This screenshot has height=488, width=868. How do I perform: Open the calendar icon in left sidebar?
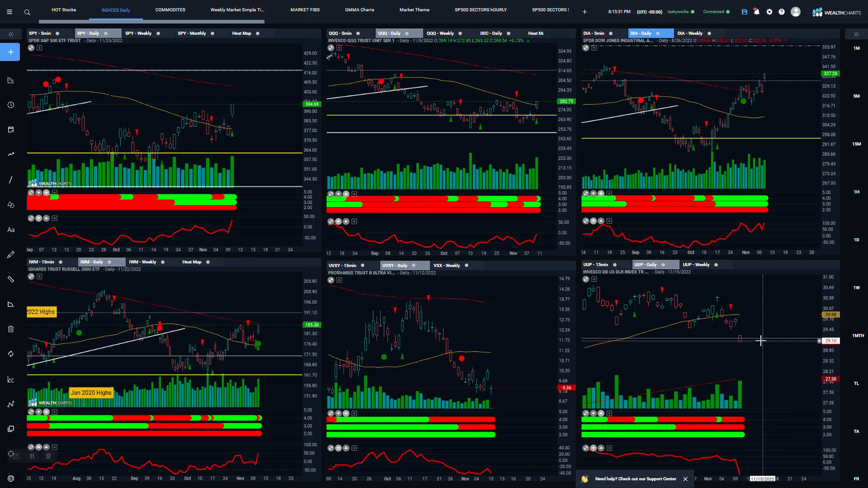11,130
